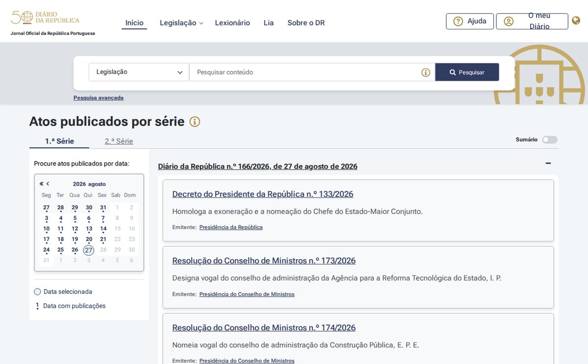This screenshot has height=364, width=588.
Task: Click the agosto month label in calendar
Action: point(97,184)
